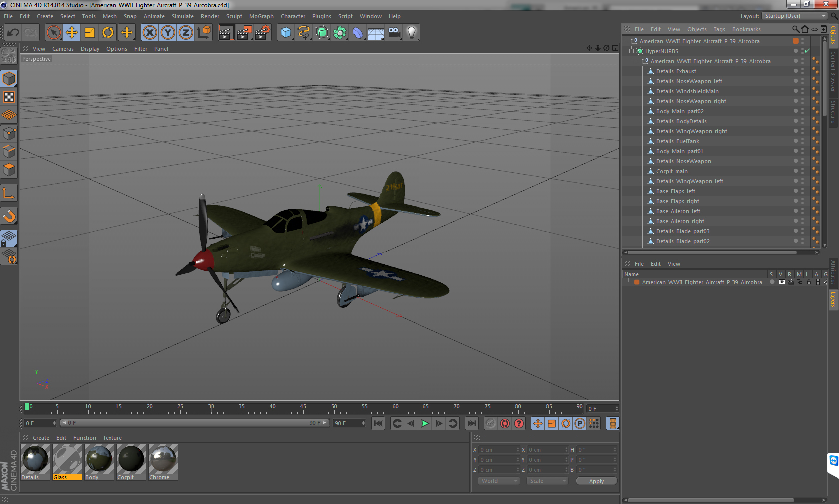Viewport: 839px width, 504px height.
Task: Select the Glass material swatch
Action: [x=67, y=462]
